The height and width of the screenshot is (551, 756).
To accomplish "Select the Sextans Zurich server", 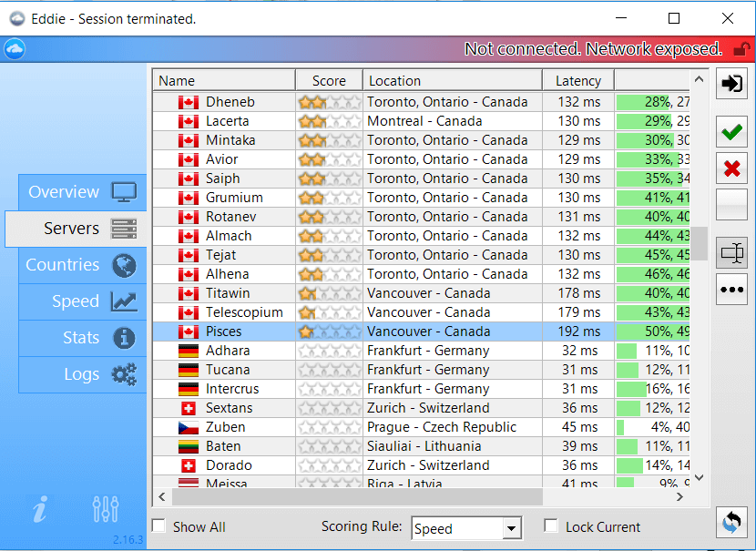I will [422, 408].
